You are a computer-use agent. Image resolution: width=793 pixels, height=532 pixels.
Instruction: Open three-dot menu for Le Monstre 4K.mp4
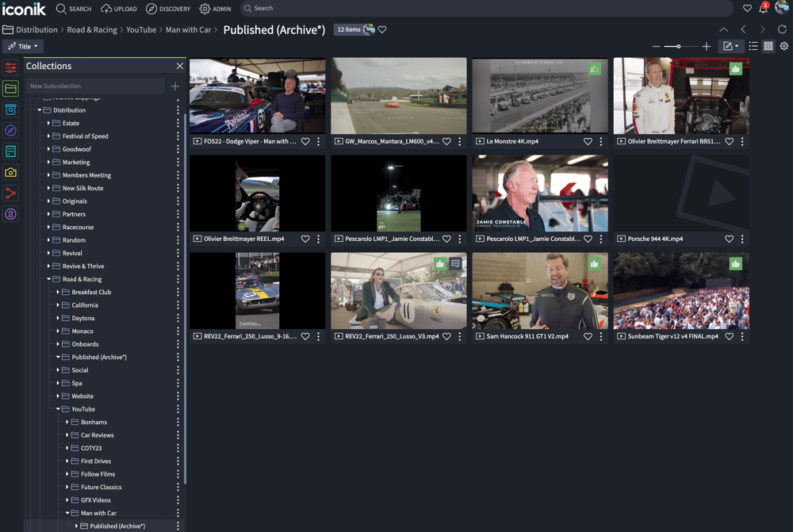coord(601,142)
